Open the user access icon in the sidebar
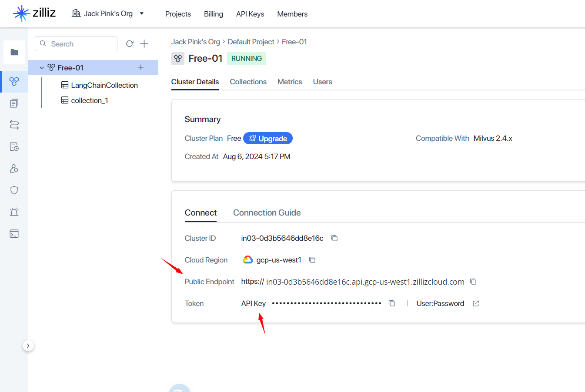Viewport: 585px width, 392px height. 14,169
